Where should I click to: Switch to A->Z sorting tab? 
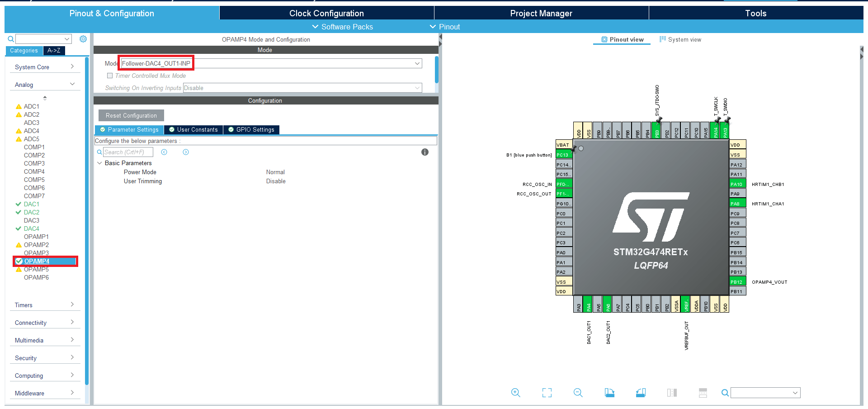[x=54, y=51]
